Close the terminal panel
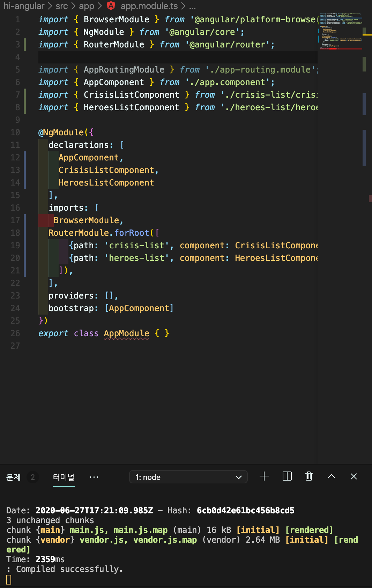 354,476
